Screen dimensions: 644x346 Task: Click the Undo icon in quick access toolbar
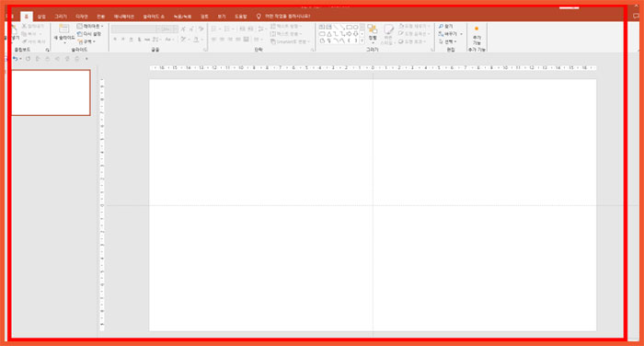tap(16, 59)
